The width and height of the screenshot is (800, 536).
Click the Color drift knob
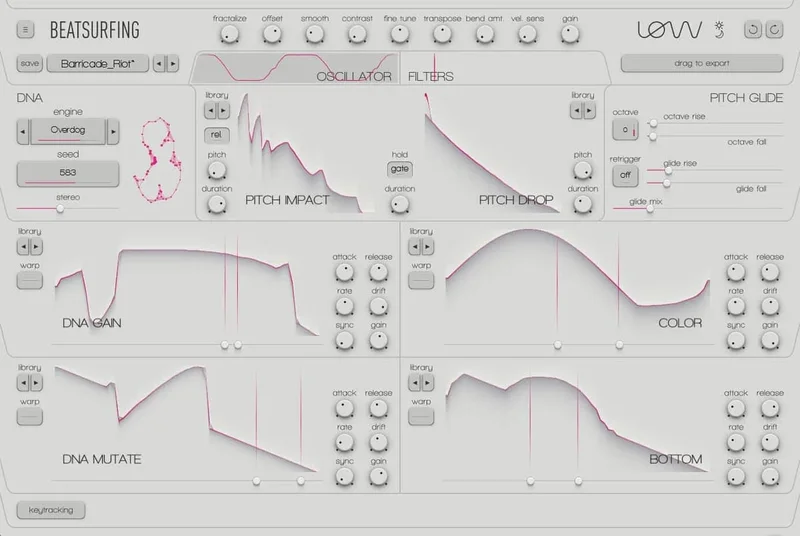coord(769,307)
